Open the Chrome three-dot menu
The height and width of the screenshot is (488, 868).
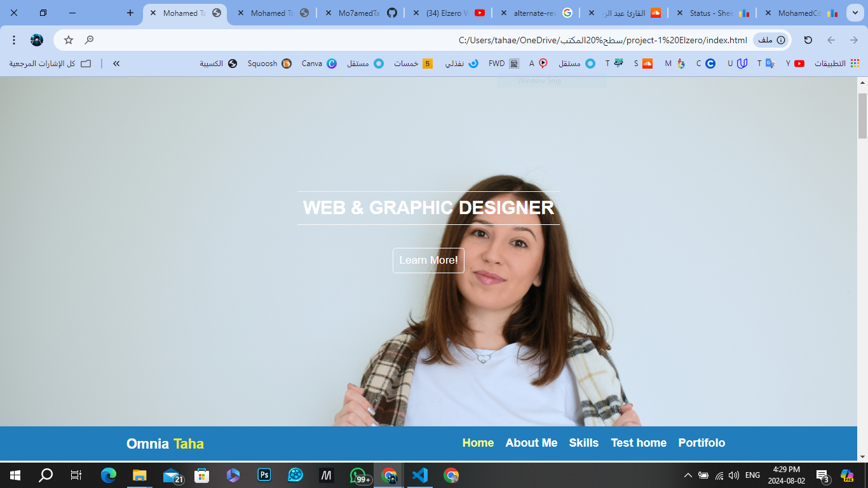click(14, 40)
